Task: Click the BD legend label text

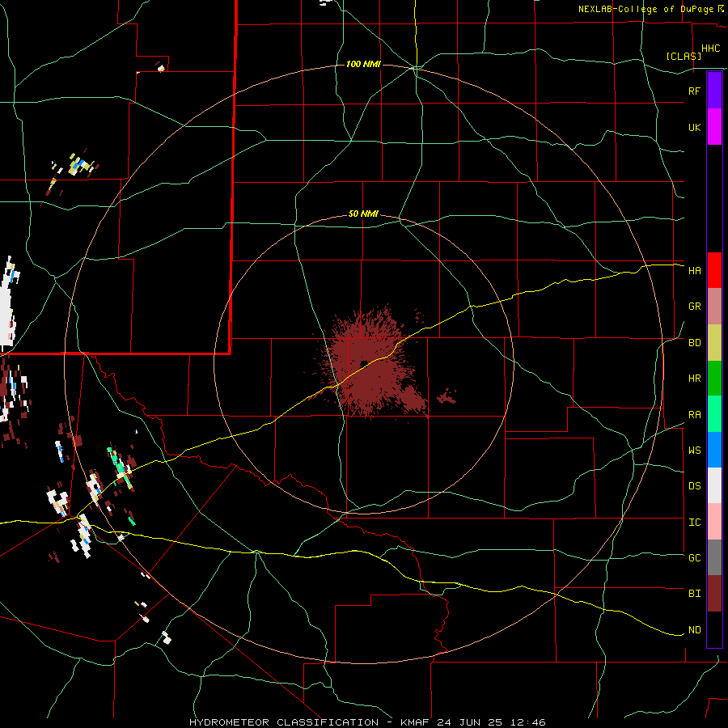Action: pyautogui.click(x=694, y=343)
